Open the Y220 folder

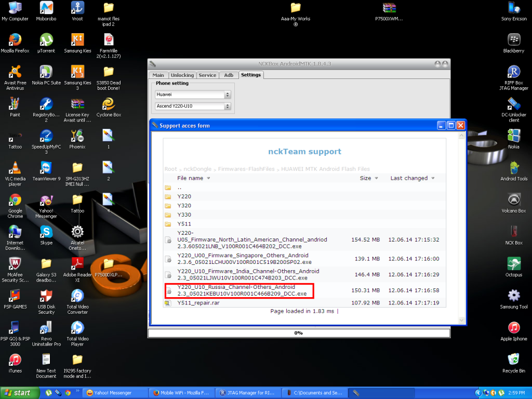184,197
